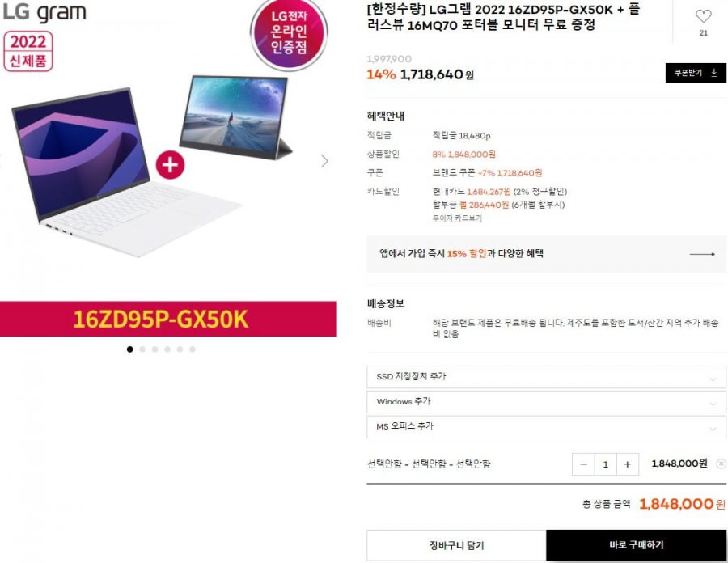Select the last carousel dot indicator

coord(193,349)
